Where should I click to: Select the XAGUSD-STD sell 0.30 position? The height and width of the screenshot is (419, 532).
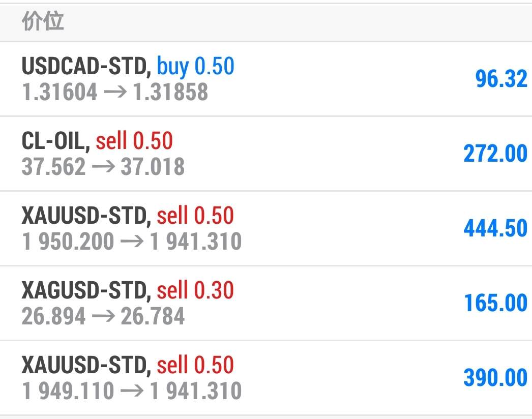[266, 303]
